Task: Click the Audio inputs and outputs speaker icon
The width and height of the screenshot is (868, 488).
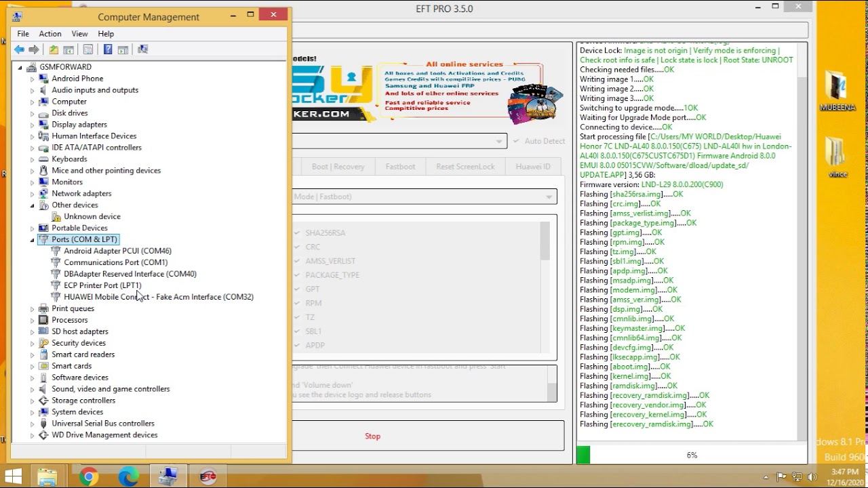Action: click(x=43, y=90)
